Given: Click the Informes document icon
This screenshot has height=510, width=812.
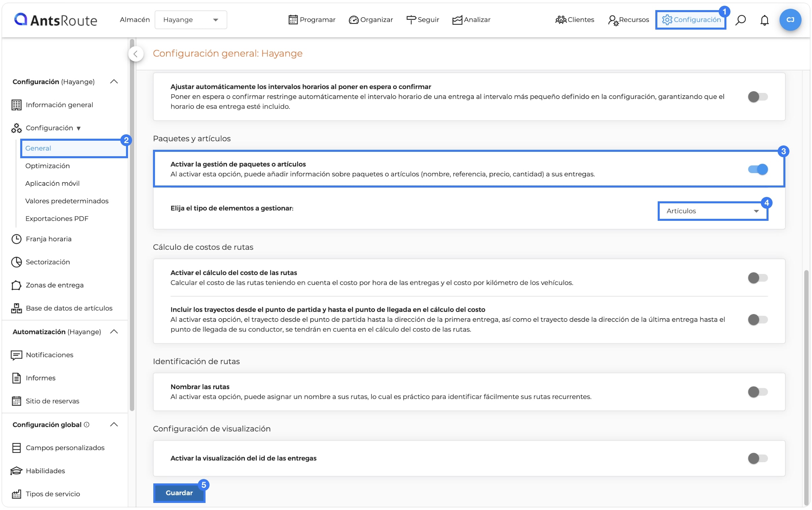Looking at the screenshot, I should [16, 378].
